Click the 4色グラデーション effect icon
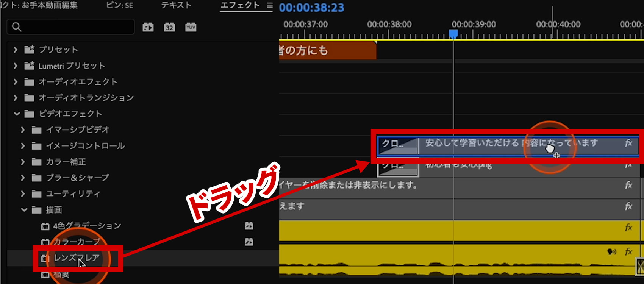The height and width of the screenshot is (284, 644). [45, 226]
